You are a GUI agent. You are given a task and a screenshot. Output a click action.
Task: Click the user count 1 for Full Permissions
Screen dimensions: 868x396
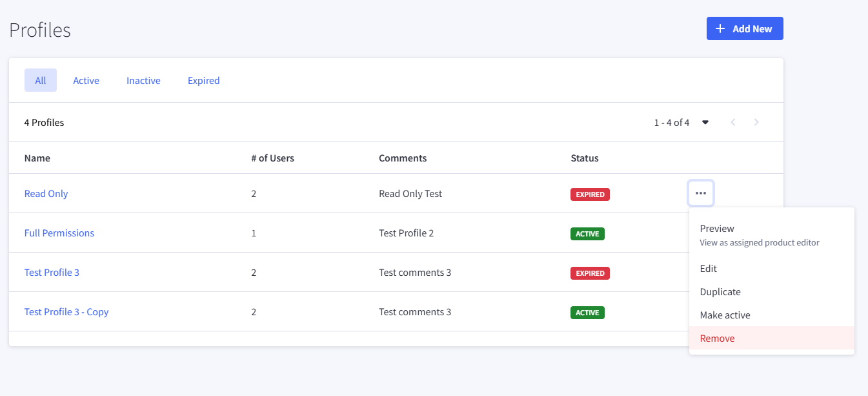pos(254,233)
